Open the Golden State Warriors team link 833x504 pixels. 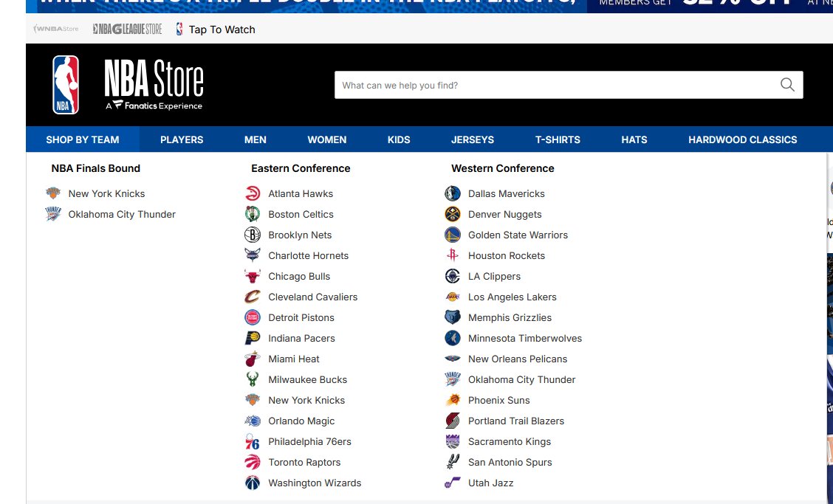(518, 235)
